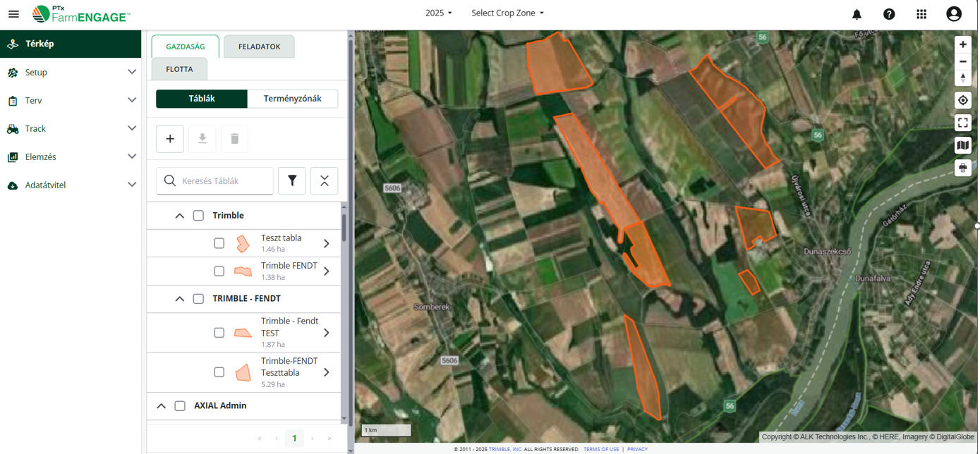Open the notifications bell

tap(857, 14)
